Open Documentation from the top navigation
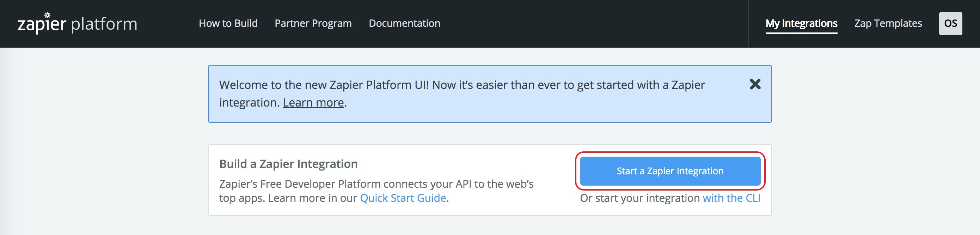 [x=404, y=24]
